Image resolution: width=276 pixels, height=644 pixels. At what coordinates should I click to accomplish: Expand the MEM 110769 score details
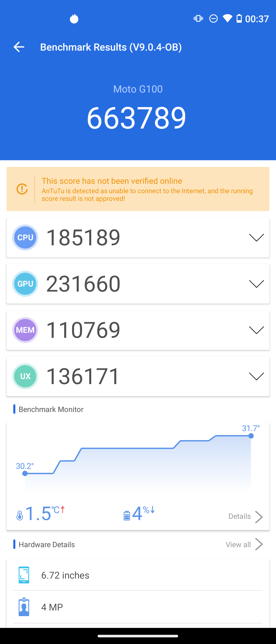click(x=256, y=330)
